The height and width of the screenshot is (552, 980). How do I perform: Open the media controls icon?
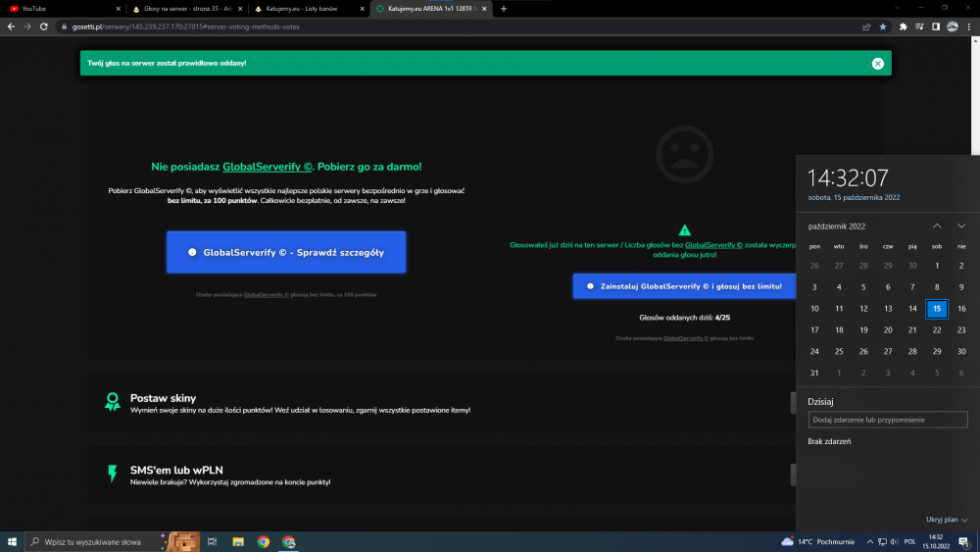(919, 26)
